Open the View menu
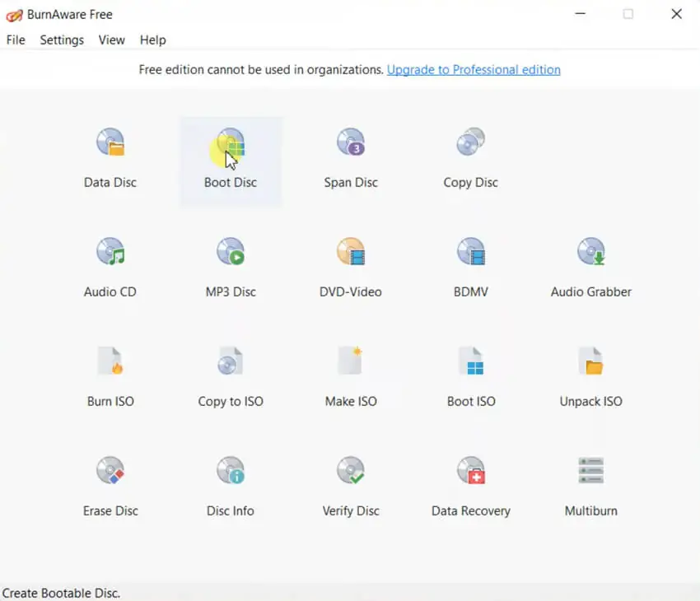The image size is (700, 601). (x=112, y=40)
